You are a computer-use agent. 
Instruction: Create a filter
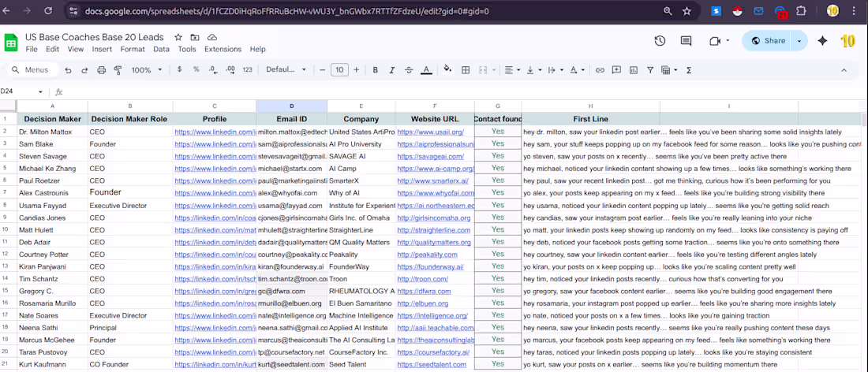click(650, 70)
